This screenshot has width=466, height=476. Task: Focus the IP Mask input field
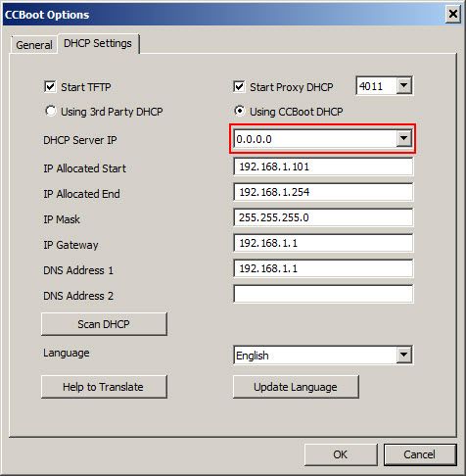tap(323, 217)
